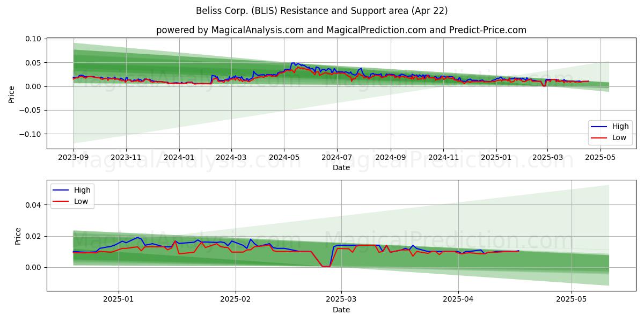Click the 'Price' y-axis title of the bottom chart
This screenshot has width=644, height=322.
18,236
